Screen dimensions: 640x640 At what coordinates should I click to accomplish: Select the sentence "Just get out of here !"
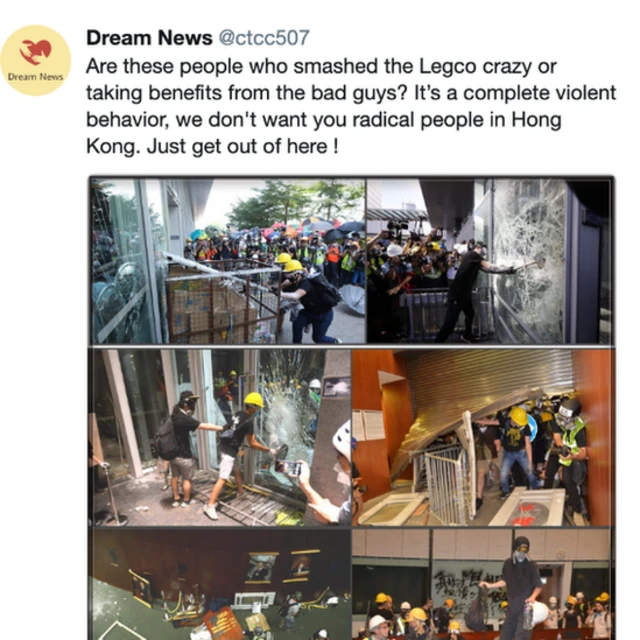(242, 147)
